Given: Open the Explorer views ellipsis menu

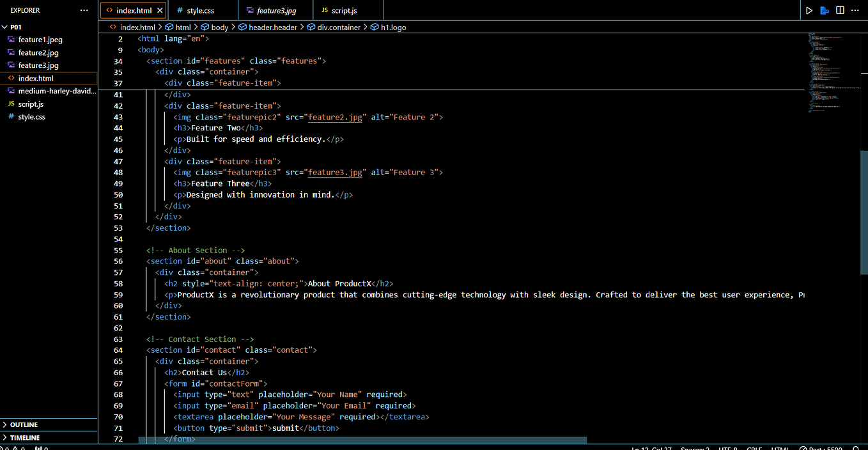Looking at the screenshot, I should click(x=84, y=10).
